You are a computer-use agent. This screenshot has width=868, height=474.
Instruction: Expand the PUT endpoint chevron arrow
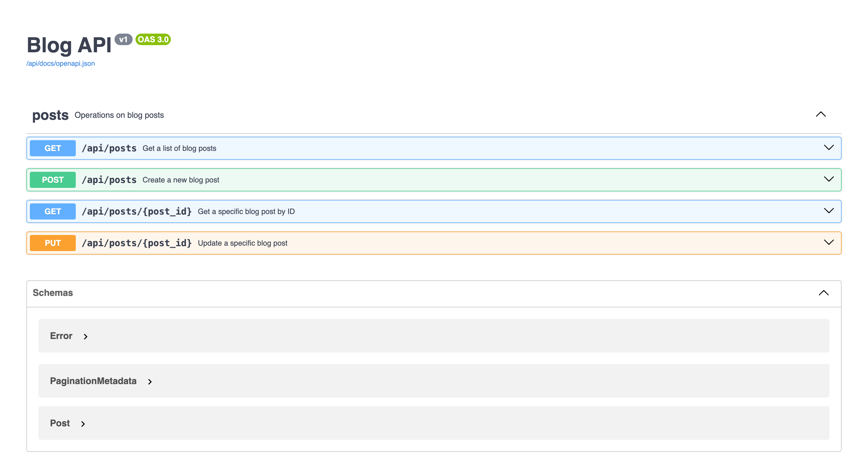coord(829,242)
